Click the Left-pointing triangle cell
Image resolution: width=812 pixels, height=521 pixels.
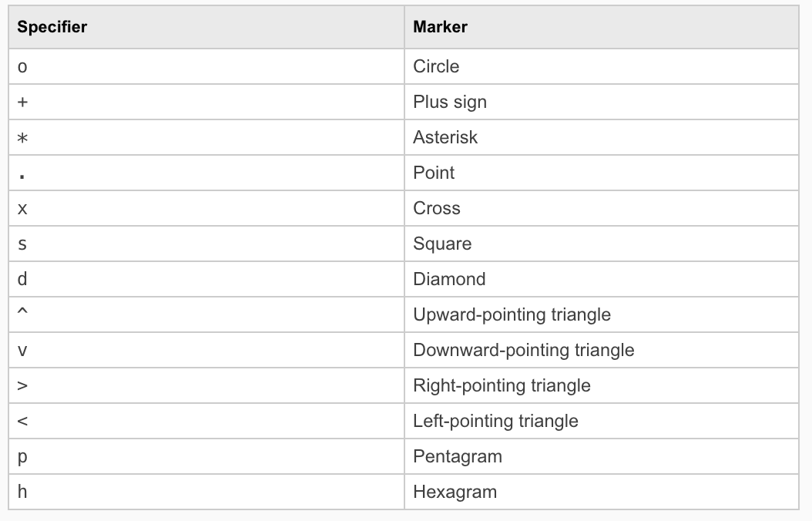(495, 421)
